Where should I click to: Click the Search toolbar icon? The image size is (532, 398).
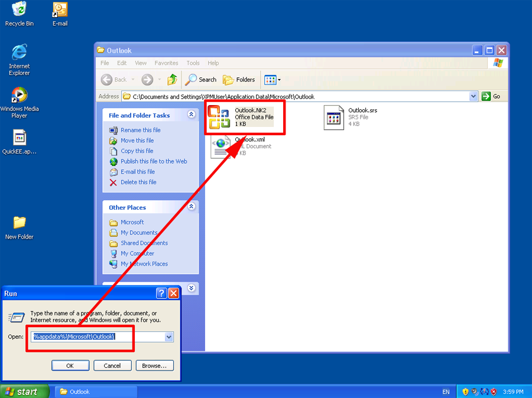coord(200,80)
